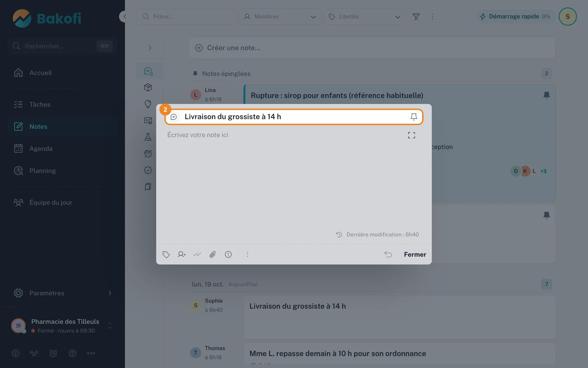
Task: Click the Rechercher search box
Action: pyautogui.click(x=61, y=46)
